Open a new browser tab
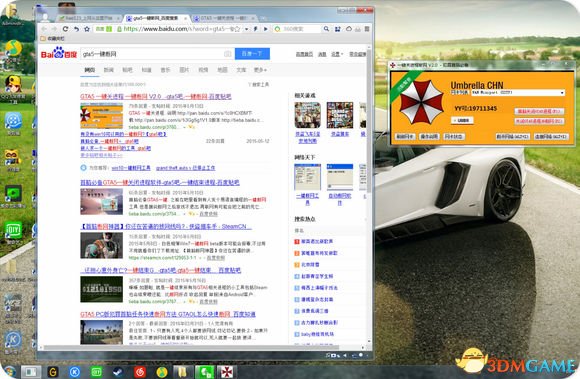 (x=263, y=18)
